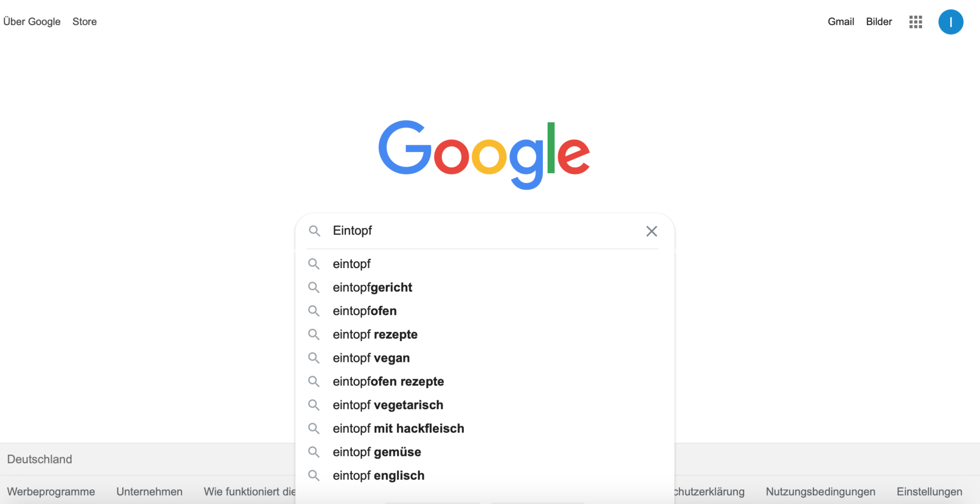Click into the Eintopf search field
The height and width of the screenshot is (504, 980).
pos(485,231)
